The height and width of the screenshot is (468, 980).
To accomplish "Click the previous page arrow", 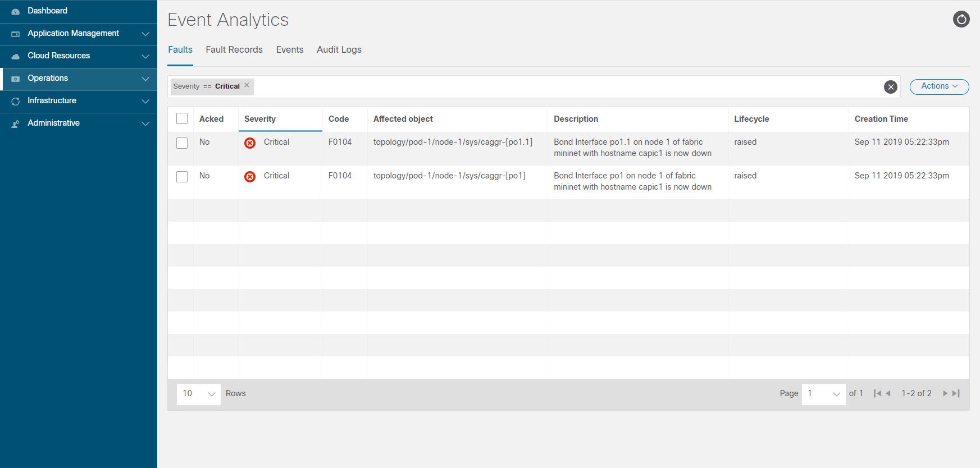I will click(x=888, y=393).
